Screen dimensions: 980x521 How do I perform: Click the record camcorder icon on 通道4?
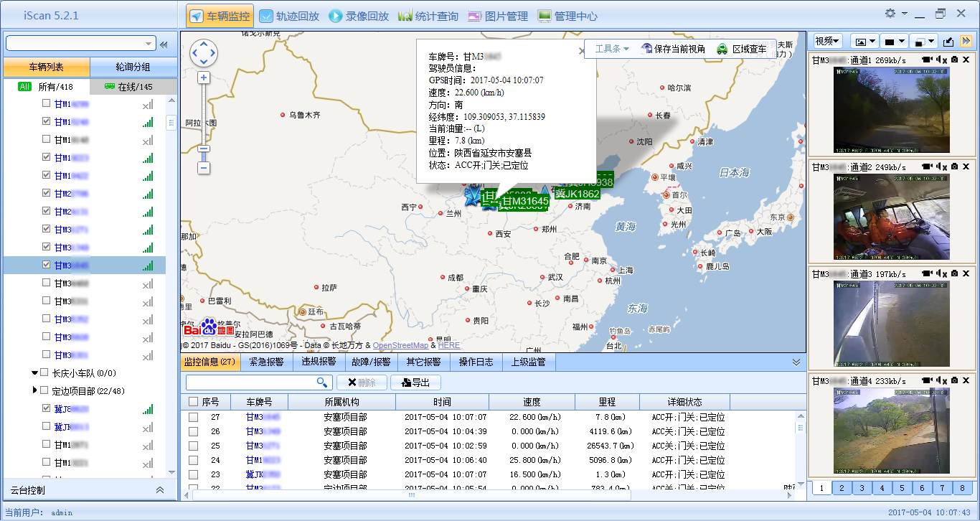[928, 380]
